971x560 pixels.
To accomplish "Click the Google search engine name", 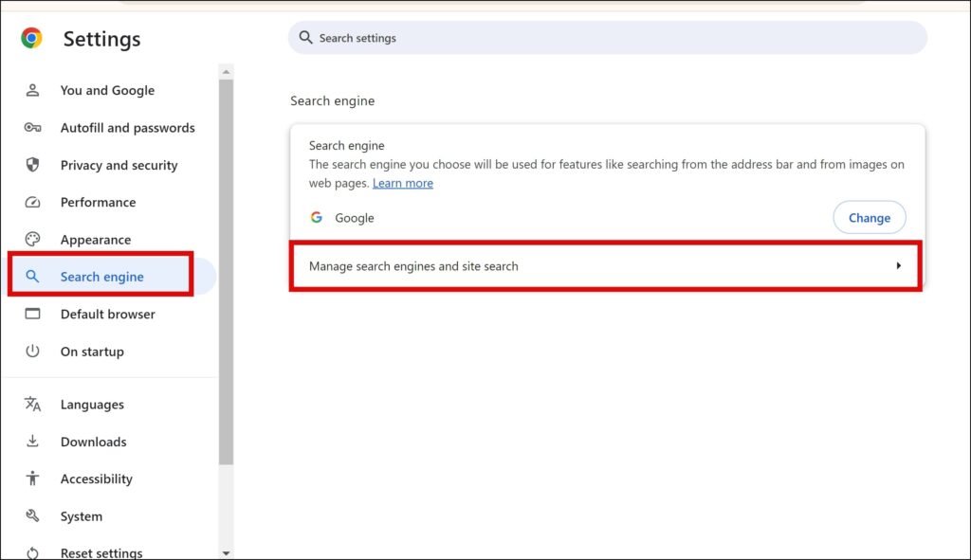I will click(x=355, y=218).
